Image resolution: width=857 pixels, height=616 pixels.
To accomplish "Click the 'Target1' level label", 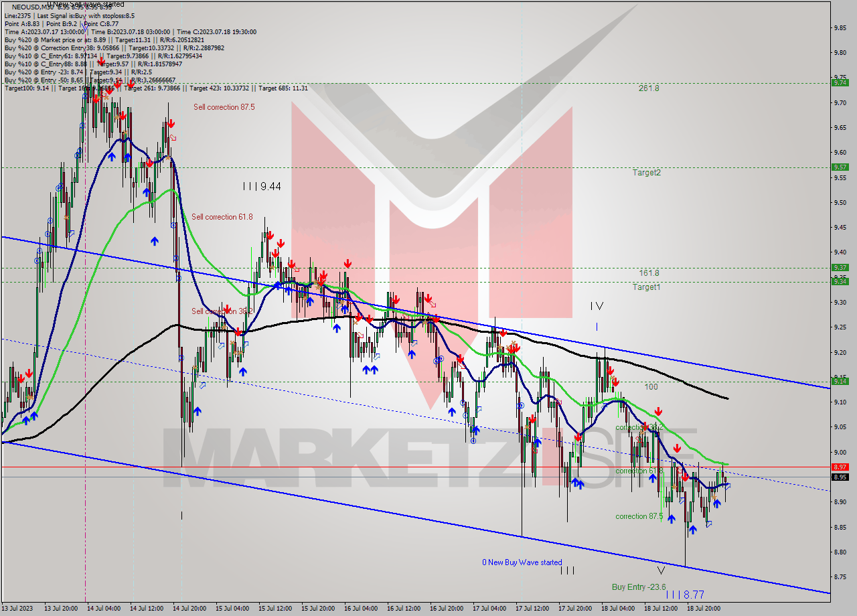I will 647,287.
